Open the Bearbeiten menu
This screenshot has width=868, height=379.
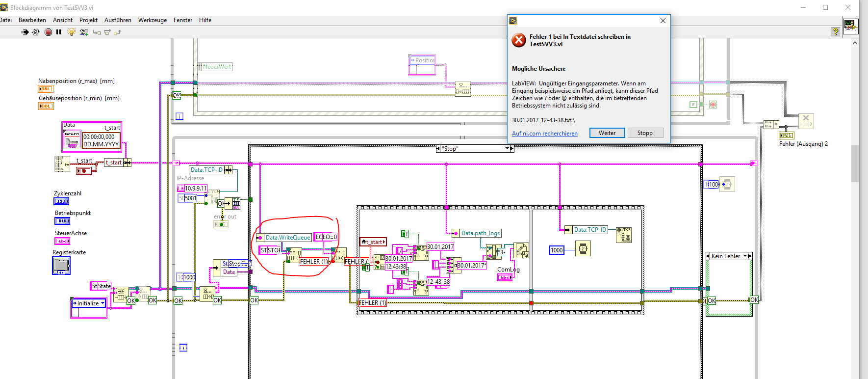point(32,20)
